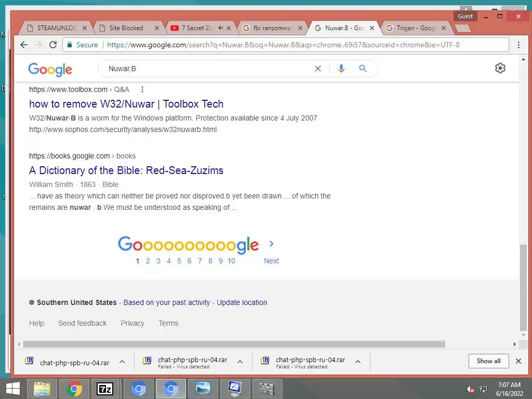532x399 pixels.
Task: Submit search with magnifying glass icon
Action: tap(363, 69)
